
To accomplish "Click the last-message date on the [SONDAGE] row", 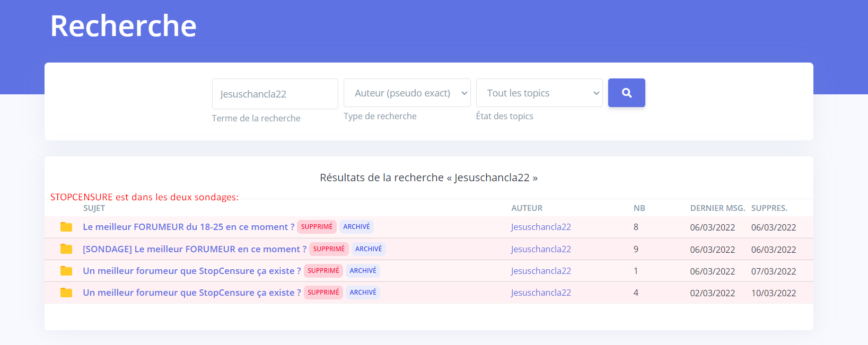I will [713, 250].
